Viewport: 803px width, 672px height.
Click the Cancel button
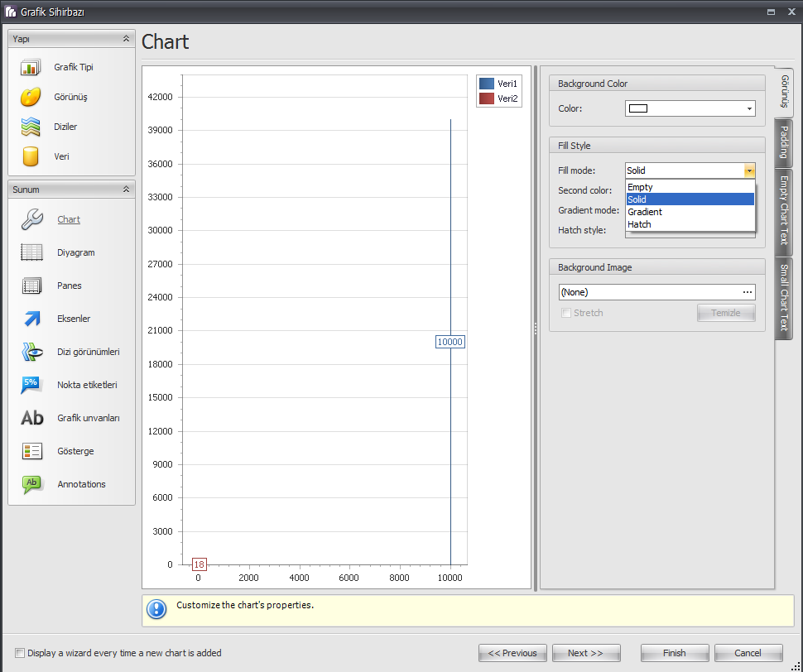tap(748, 653)
